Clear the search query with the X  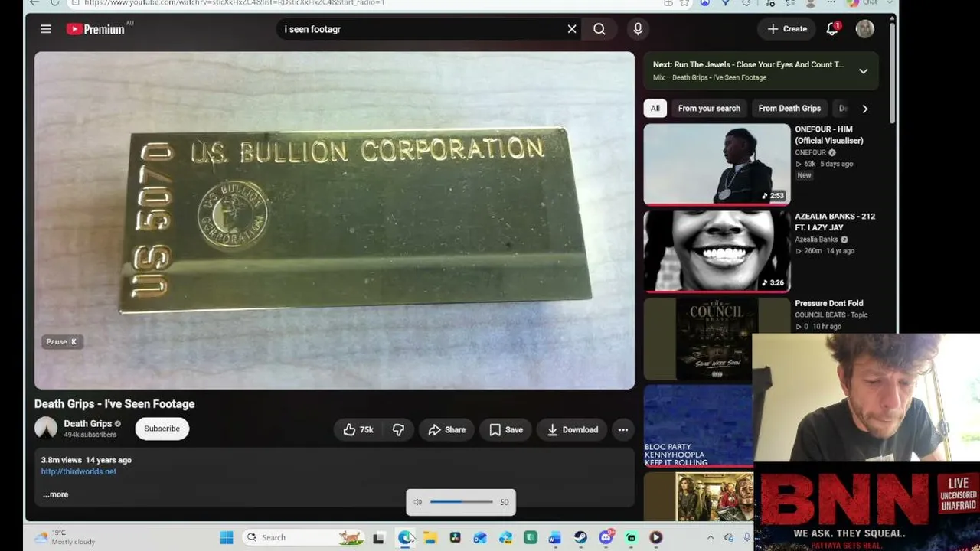click(572, 29)
